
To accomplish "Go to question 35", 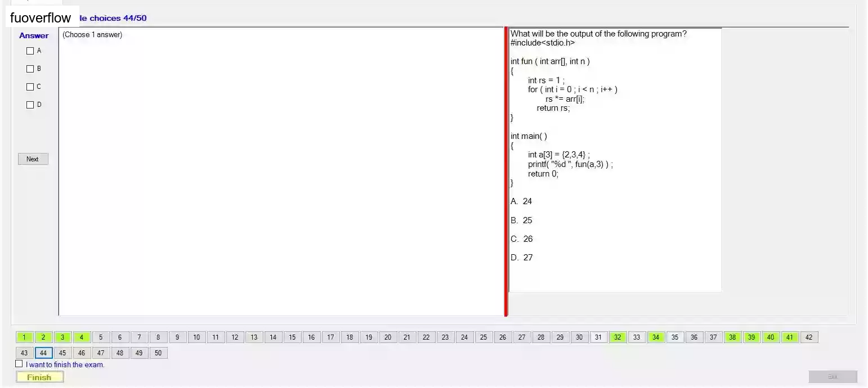I will pyautogui.click(x=675, y=337).
